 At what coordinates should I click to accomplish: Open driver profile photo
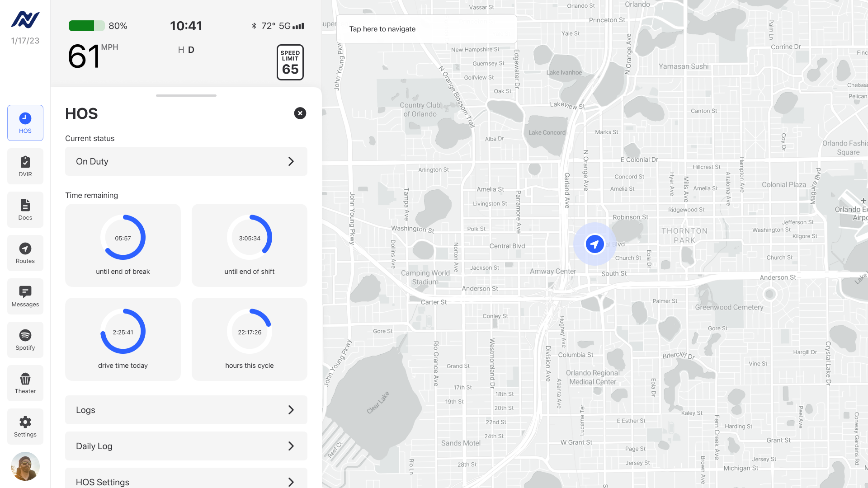pyautogui.click(x=25, y=466)
